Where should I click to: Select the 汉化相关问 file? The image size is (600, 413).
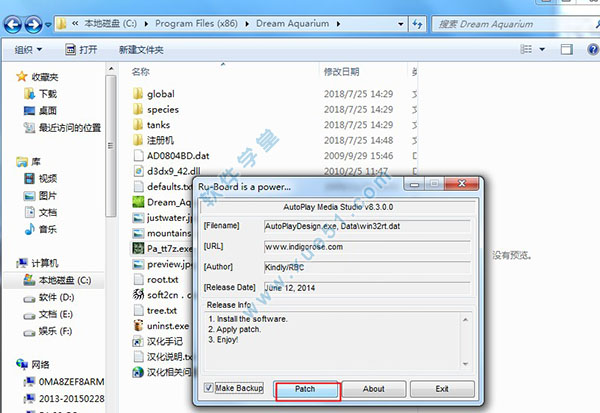click(162, 372)
